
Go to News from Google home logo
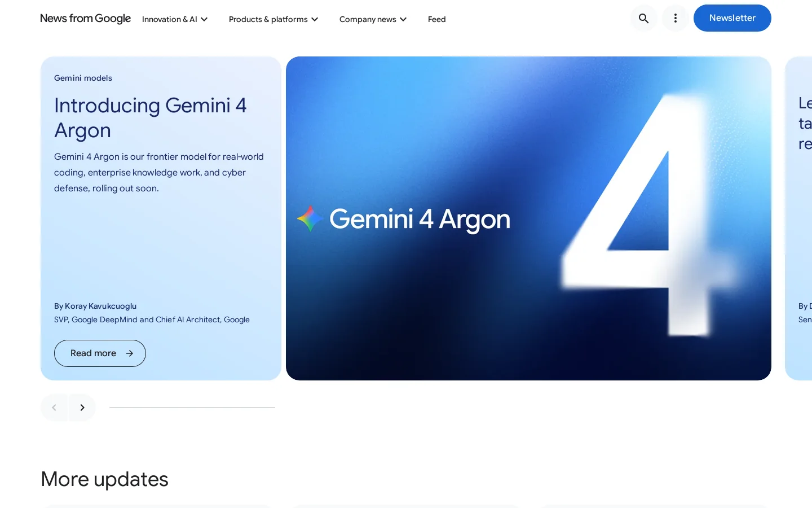pyautogui.click(x=86, y=19)
